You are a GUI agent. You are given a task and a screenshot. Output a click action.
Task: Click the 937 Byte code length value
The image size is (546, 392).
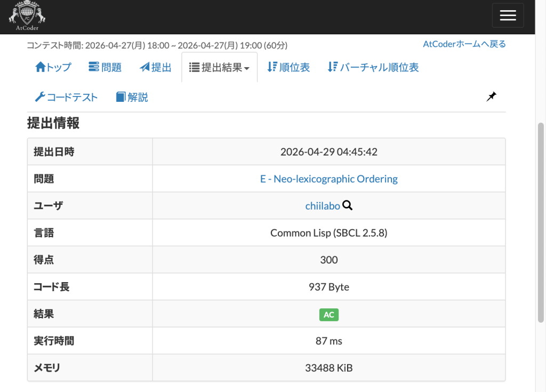tap(328, 287)
